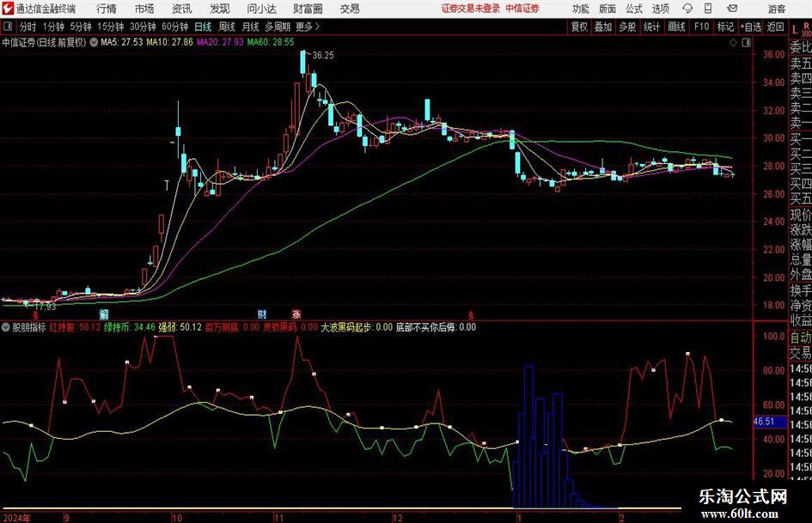This screenshot has width=812, height=523.
Task: Click the 绿持币: 34.46 indicator value
Action: coord(130,327)
